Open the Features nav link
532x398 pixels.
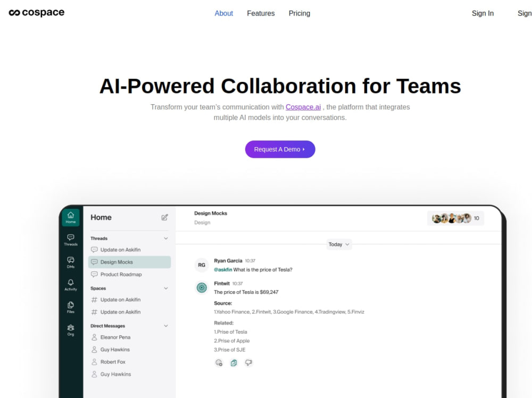tap(261, 13)
